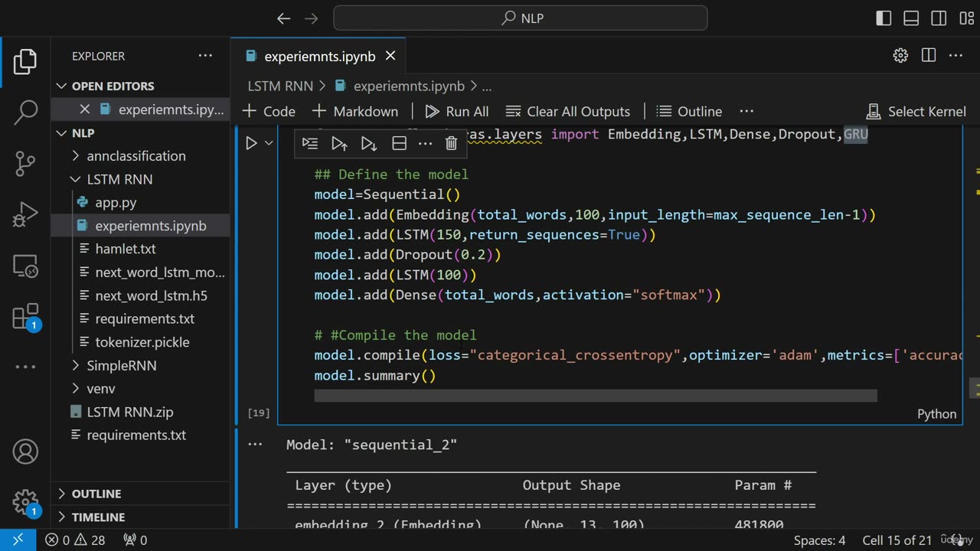
Task: Show additional activity bar views
Action: click(x=25, y=367)
